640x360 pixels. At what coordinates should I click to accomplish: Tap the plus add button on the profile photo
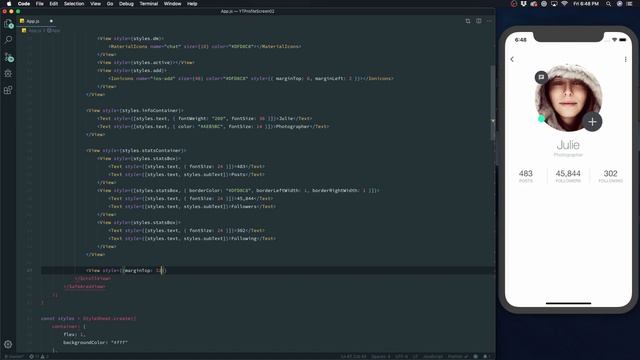pos(592,122)
